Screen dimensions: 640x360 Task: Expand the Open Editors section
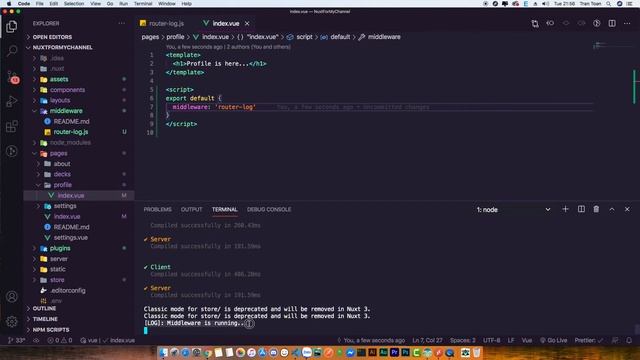coord(52,37)
